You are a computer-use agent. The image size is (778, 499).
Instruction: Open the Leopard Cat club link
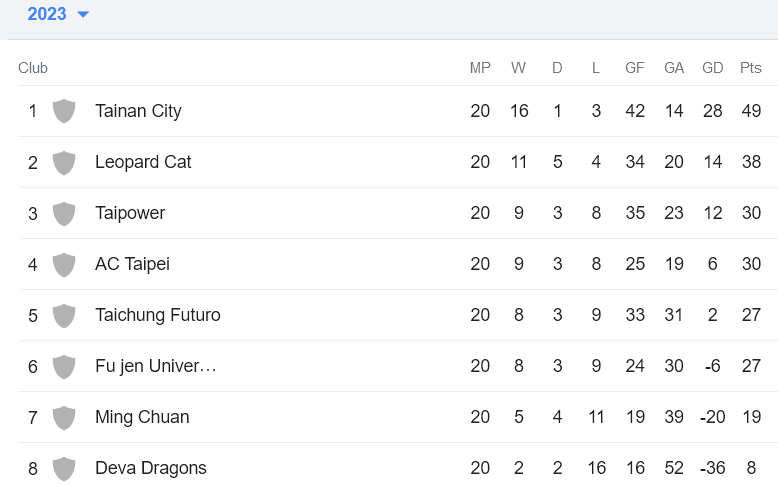(143, 162)
